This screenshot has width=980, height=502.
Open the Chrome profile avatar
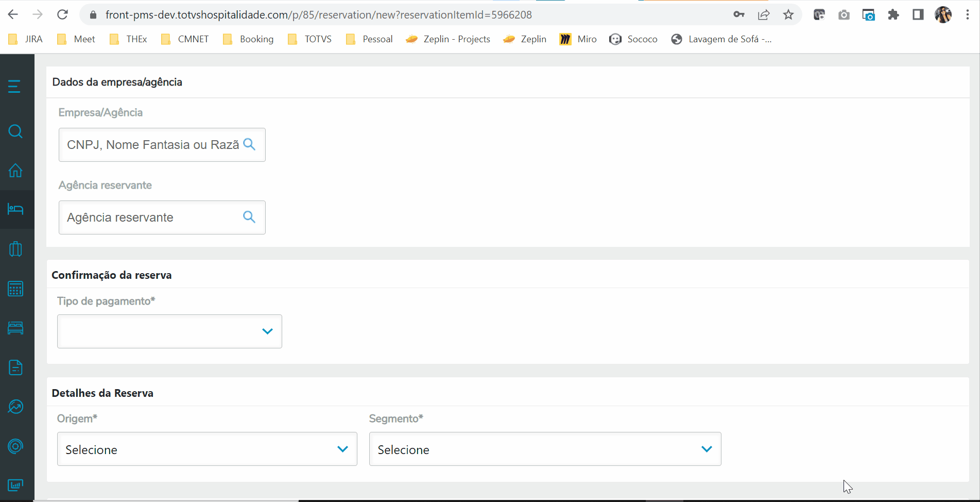[x=943, y=15]
